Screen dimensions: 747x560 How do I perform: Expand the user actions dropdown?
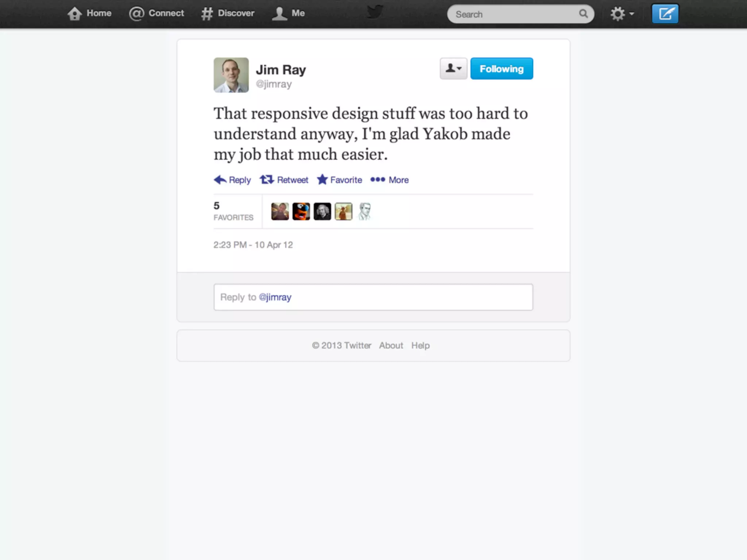[x=453, y=69]
